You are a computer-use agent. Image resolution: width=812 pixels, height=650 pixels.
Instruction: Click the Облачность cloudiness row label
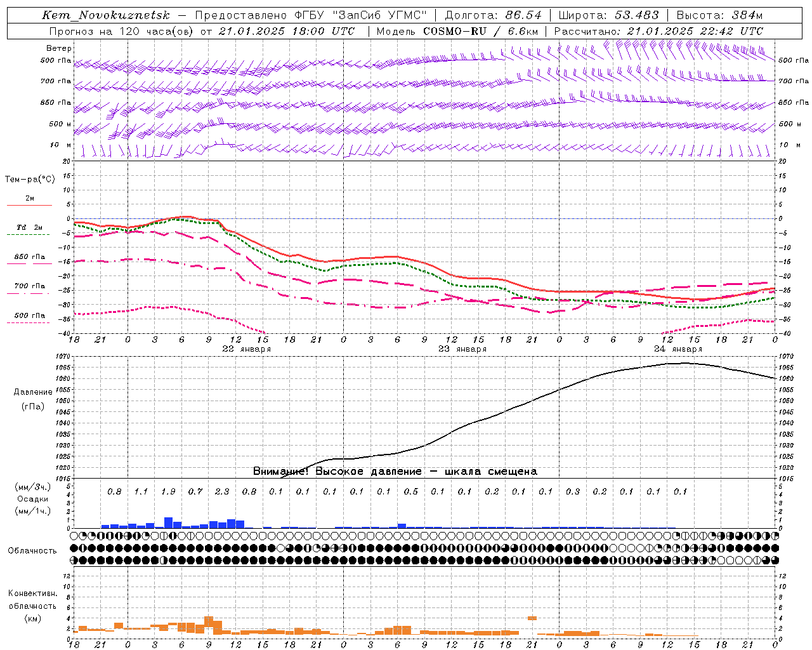pos(32,550)
